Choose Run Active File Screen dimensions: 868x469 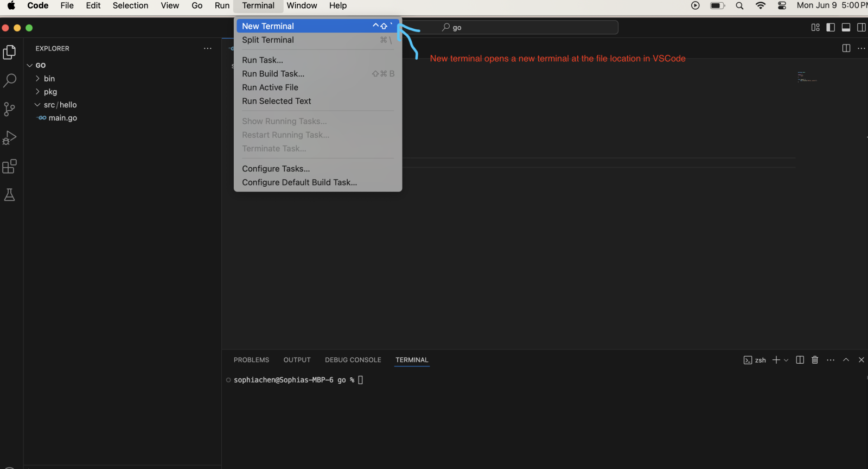[x=318, y=87]
